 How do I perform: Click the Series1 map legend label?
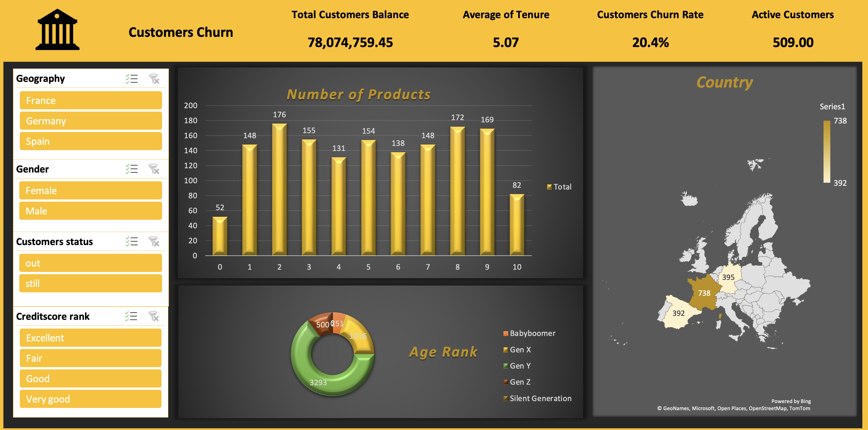[x=832, y=107]
